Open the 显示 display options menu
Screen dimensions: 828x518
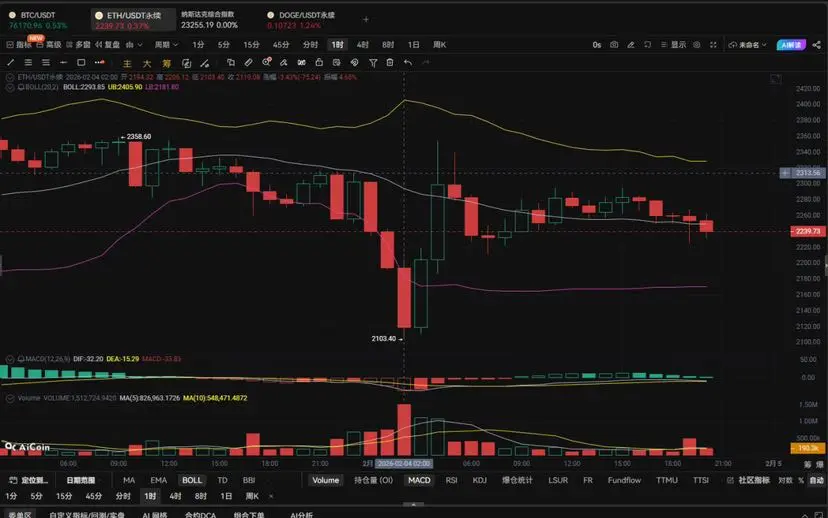pos(673,45)
